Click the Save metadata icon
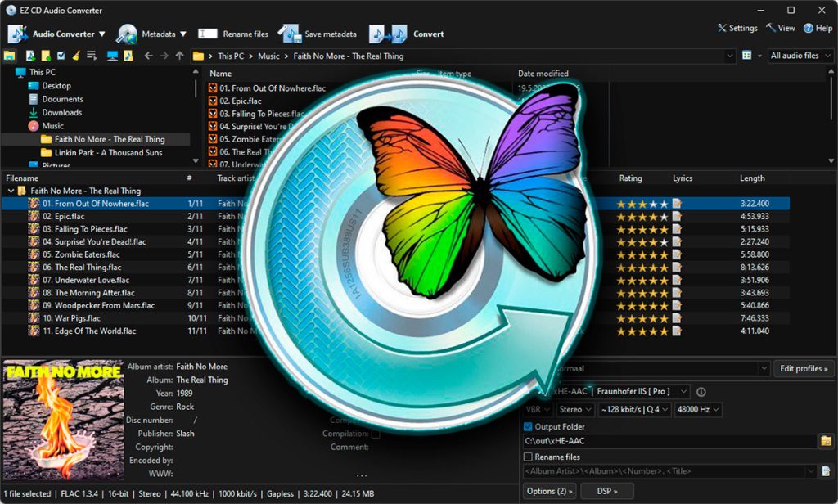Screen dimensions: 838x504 (289, 34)
